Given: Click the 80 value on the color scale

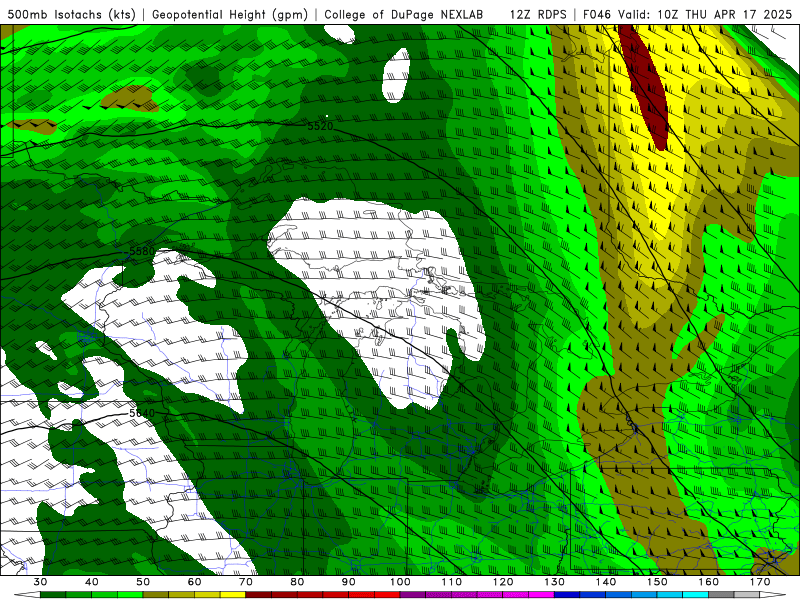Looking at the screenshot, I should (x=297, y=582).
